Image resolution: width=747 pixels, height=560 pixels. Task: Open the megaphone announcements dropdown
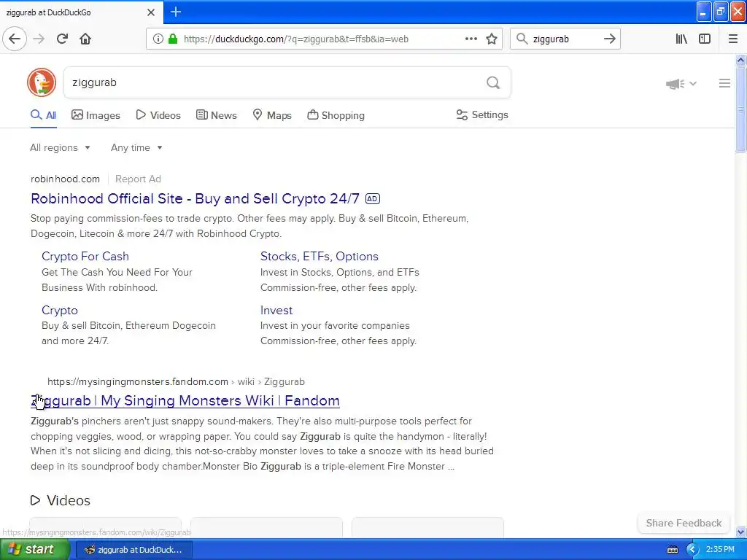[x=681, y=84]
